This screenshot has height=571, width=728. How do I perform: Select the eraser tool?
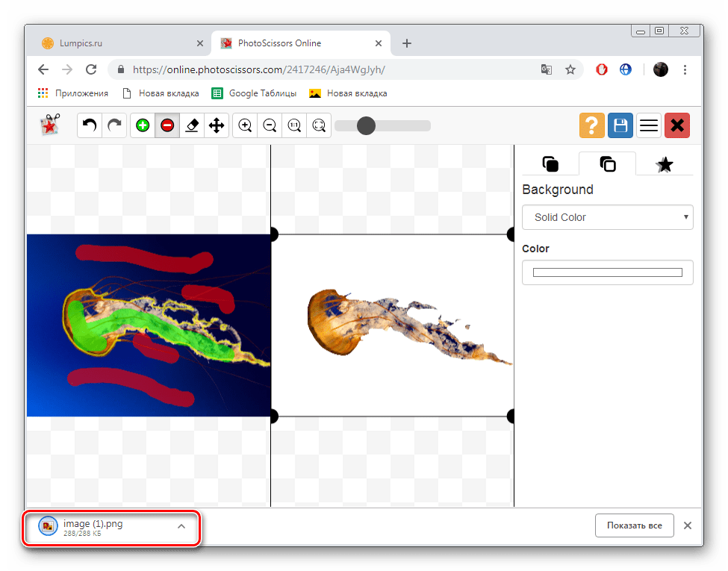(x=192, y=125)
